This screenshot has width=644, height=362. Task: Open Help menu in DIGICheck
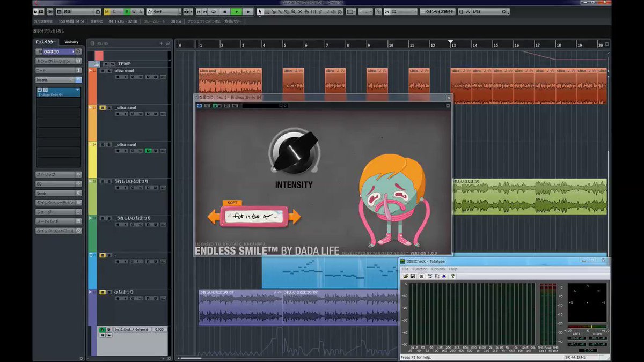click(453, 269)
